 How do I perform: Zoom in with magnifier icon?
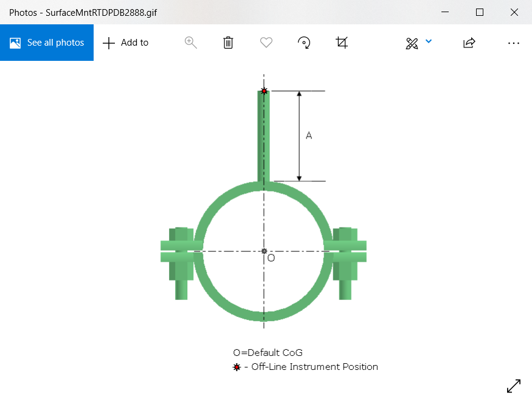tap(191, 43)
